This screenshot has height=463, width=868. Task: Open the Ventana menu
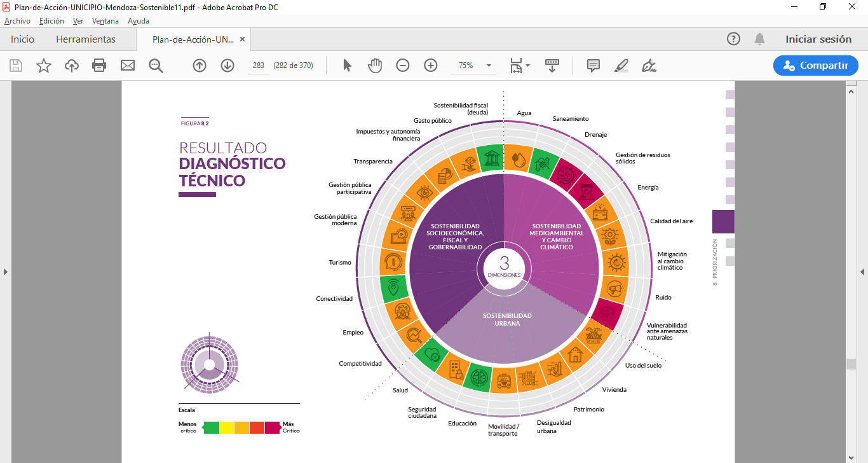105,21
